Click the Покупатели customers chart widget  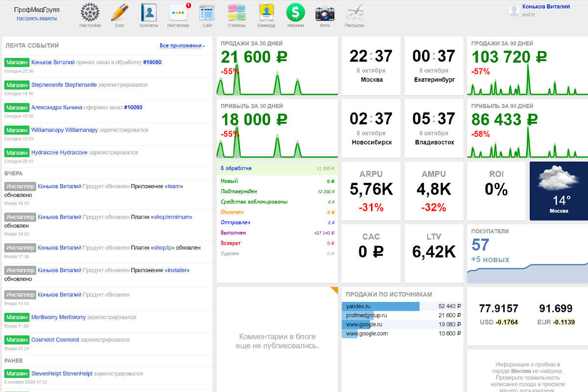point(527,254)
